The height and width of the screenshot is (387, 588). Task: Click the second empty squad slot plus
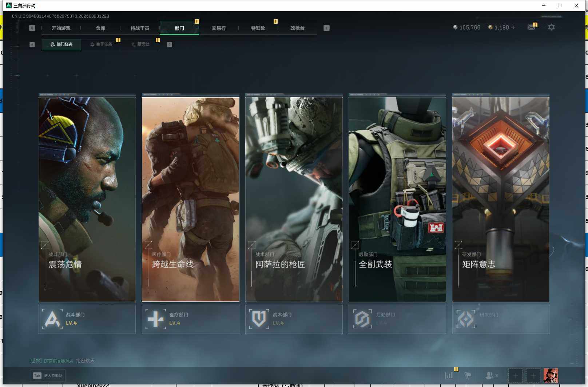coord(533,375)
